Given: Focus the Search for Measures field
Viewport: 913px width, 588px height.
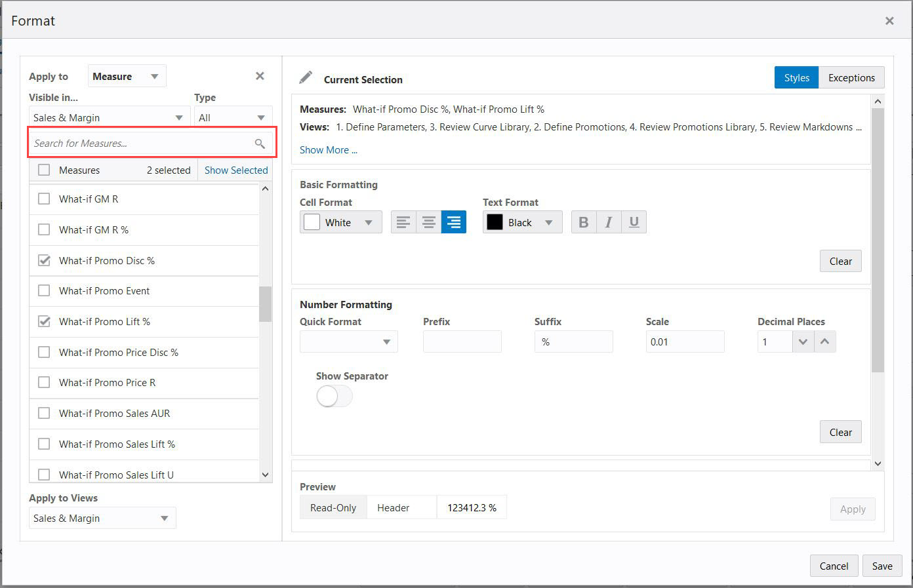Looking at the screenshot, I should coord(151,143).
